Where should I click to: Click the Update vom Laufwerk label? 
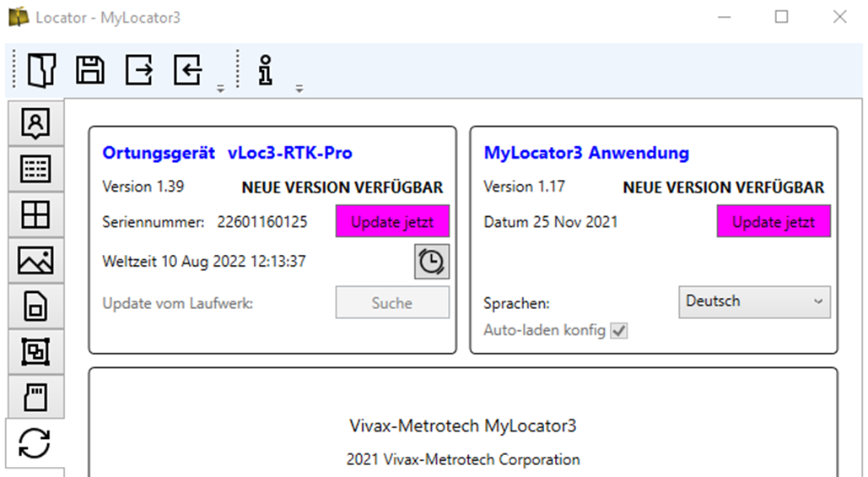[178, 304]
